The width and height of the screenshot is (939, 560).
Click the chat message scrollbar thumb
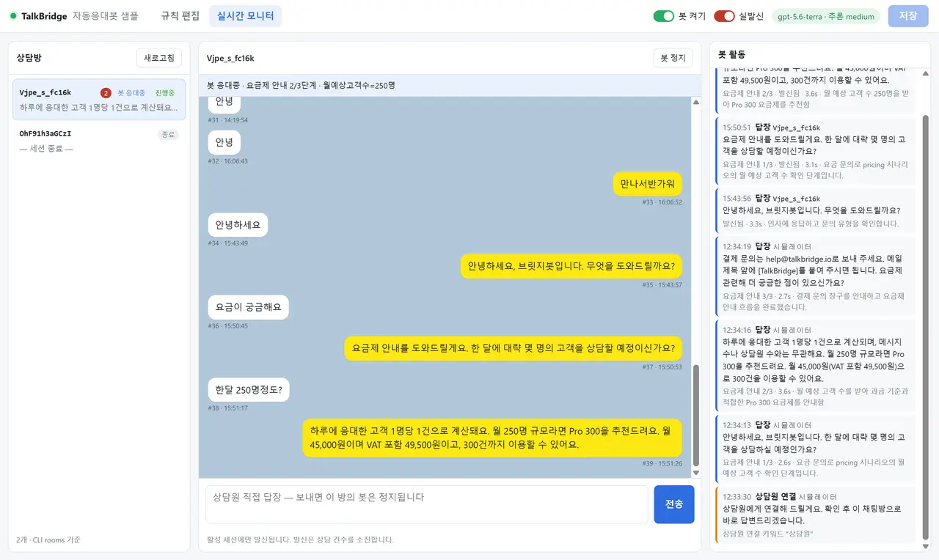pos(696,414)
